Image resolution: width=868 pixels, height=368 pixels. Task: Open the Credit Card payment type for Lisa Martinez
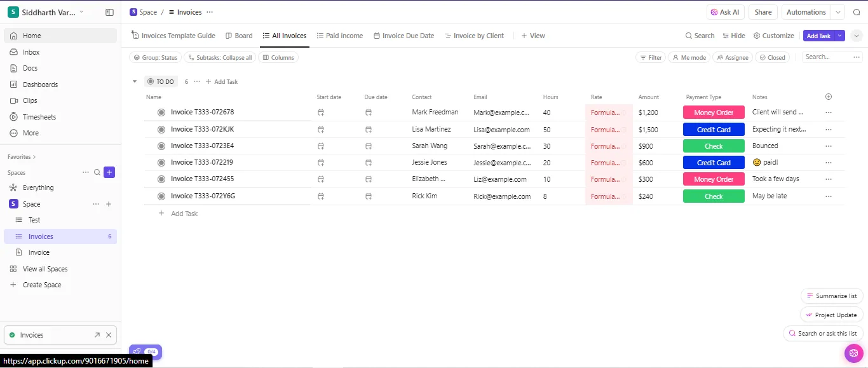click(x=714, y=130)
